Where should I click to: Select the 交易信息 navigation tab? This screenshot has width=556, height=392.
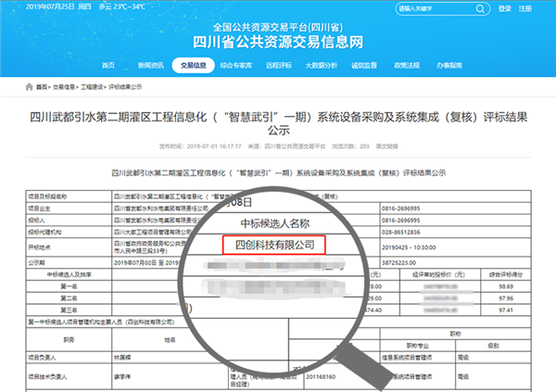coord(194,65)
